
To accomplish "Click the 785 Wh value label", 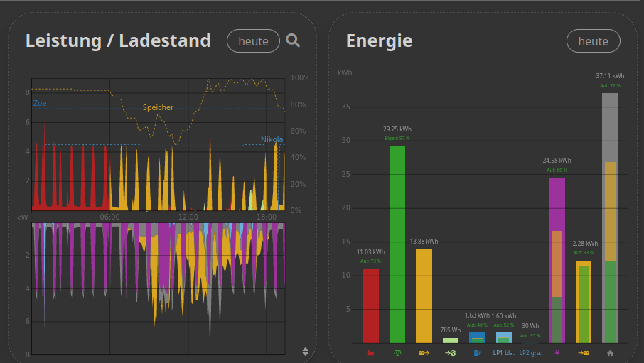I will tap(451, 330).
